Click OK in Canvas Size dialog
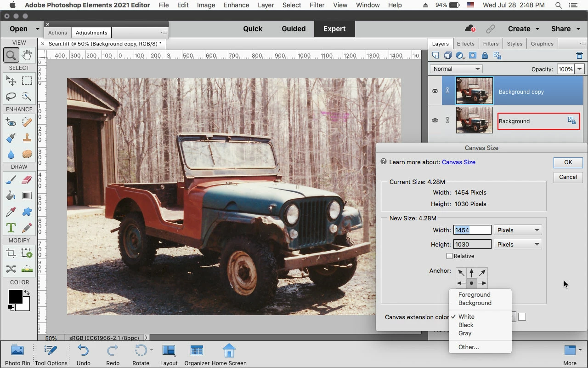The height and width of the screenshot is (368, 588). pos(568,162)
